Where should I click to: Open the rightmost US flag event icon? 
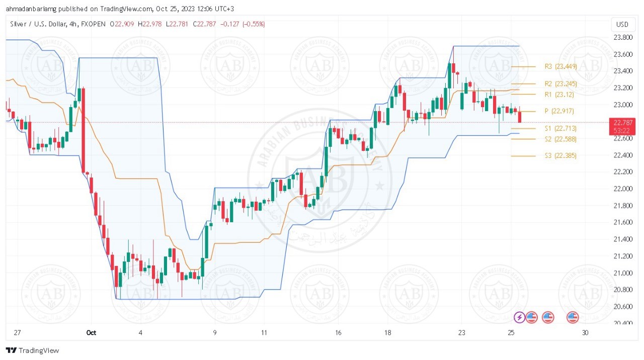(573, 317)
